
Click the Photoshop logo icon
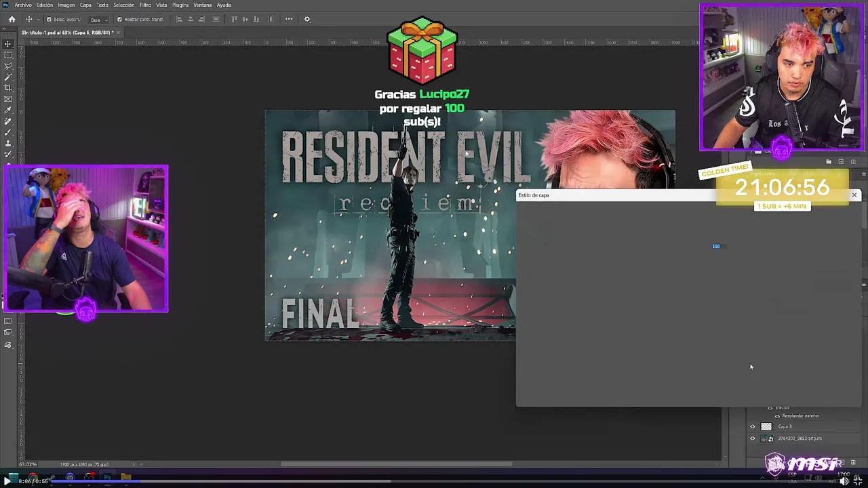pos(6,5)
